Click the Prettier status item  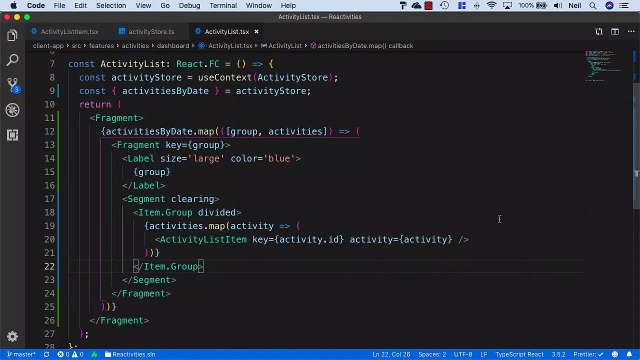tap(588, 354)
